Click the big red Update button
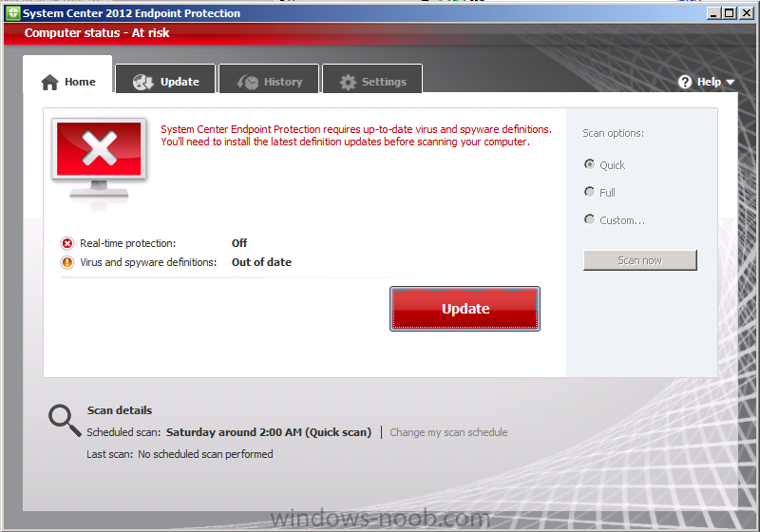 pos(465,309)
